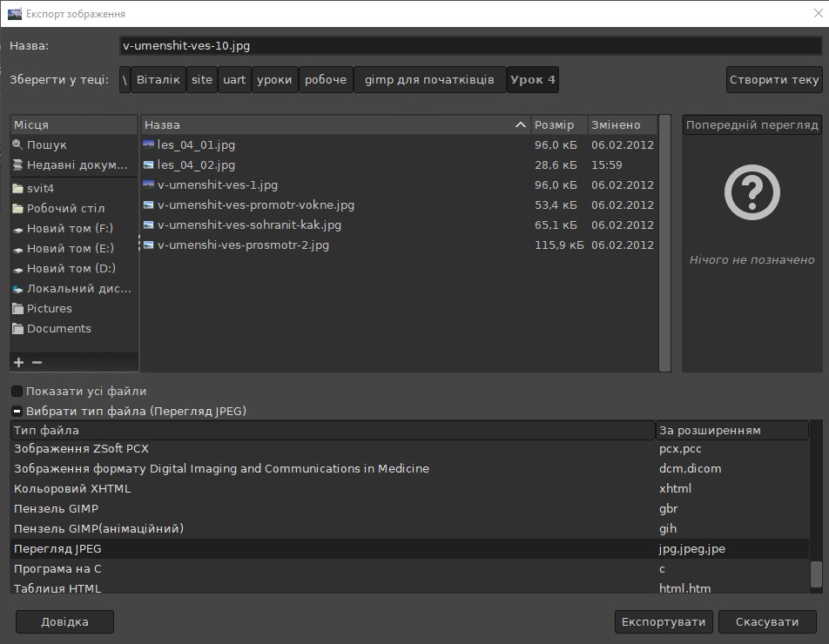This screenshot has height=644, width=829.
Task: Sort files by the Розмір column header
Action: pos(559,124)
